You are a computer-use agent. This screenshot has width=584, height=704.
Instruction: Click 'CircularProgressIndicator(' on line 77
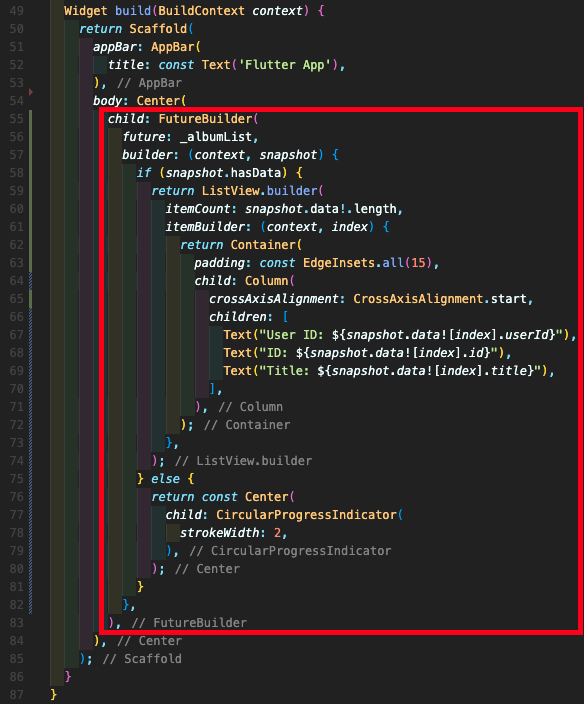310,515
